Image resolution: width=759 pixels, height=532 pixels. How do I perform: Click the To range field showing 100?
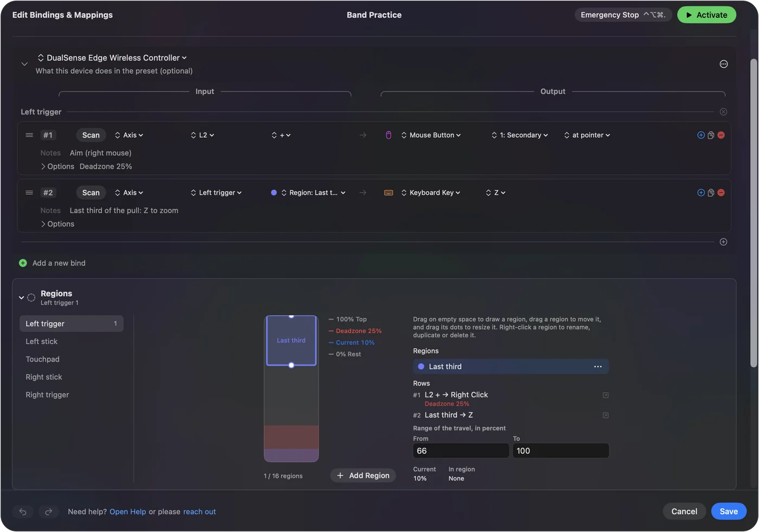pyautogui.click(x=561, y=451)
